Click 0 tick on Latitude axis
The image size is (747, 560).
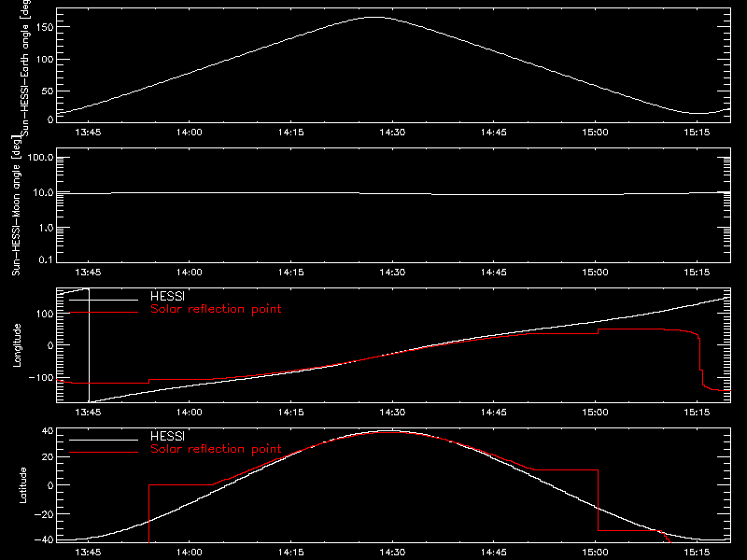(x=50, y=485)
